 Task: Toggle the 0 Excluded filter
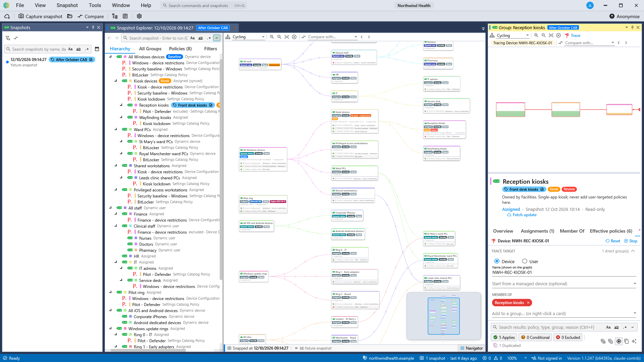pos(568,338)
